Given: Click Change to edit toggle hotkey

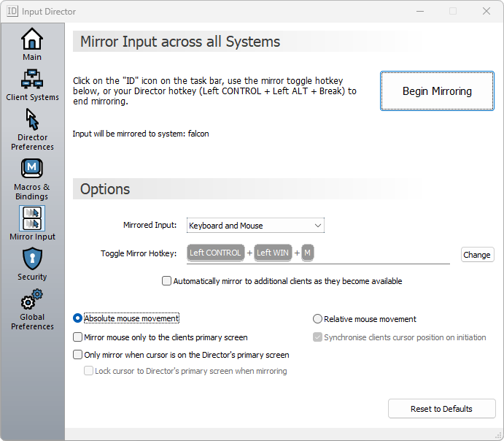Looking at the screenshot, I should [477, 255].
